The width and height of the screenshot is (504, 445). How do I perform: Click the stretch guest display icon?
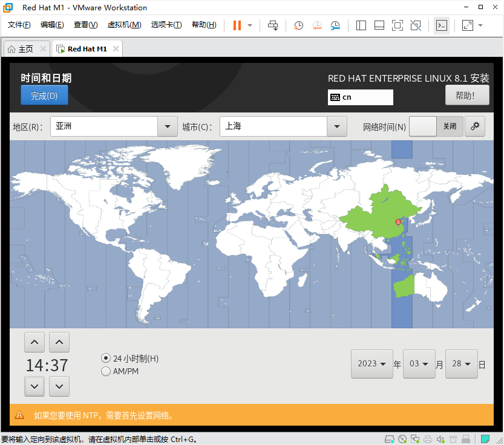467,25
